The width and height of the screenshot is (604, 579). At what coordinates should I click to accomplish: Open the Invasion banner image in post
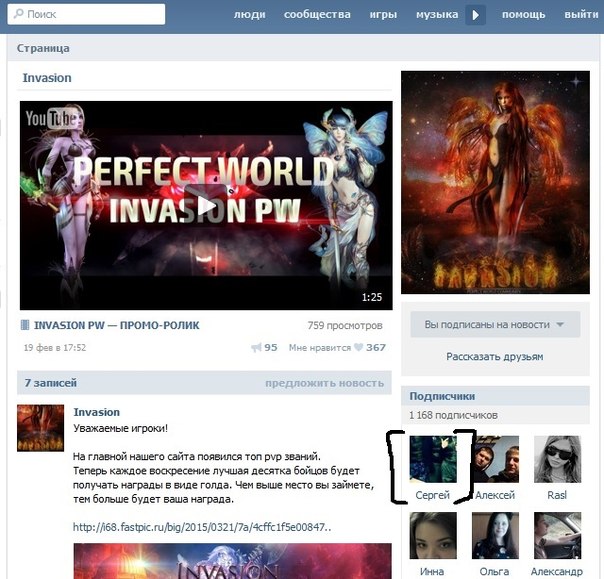[232, 561]
